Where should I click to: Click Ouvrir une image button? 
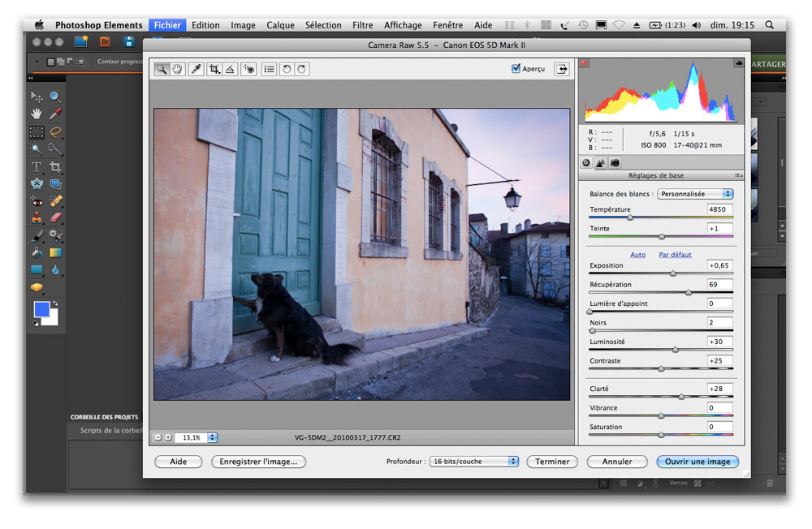coord(698,461)
